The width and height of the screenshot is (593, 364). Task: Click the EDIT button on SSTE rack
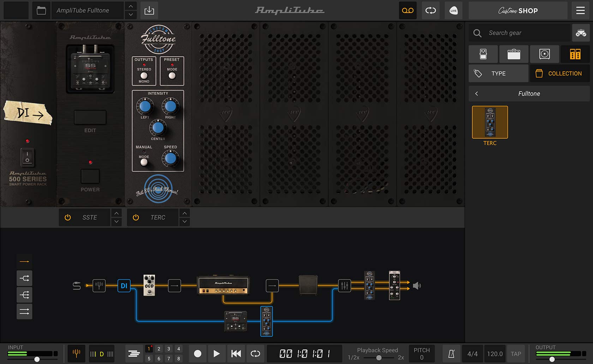(90, 117)
